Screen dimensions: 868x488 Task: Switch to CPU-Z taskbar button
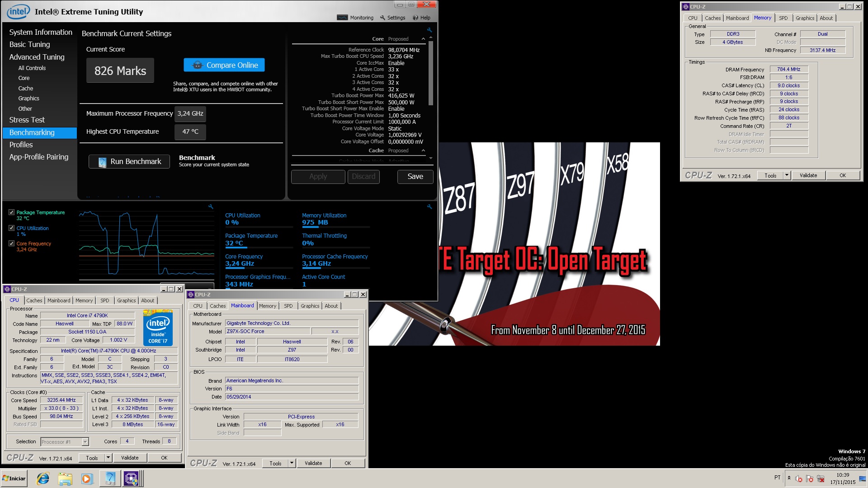(x=132, y=479)
